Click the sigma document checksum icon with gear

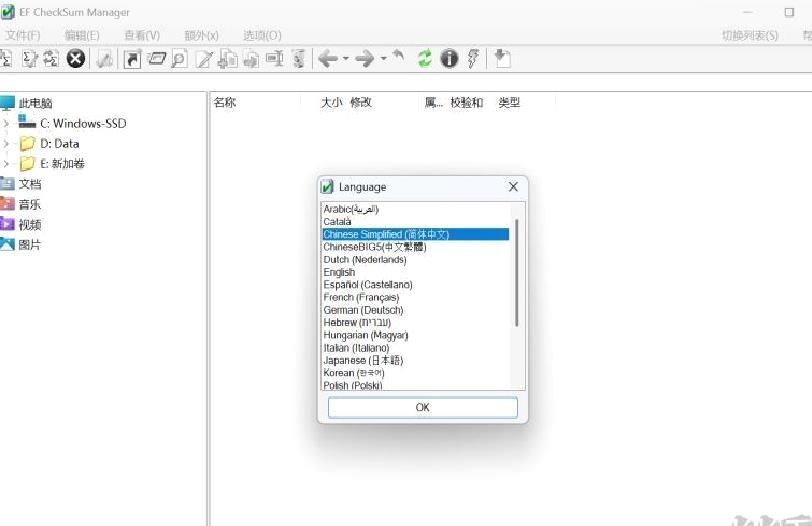pos(29,59)
